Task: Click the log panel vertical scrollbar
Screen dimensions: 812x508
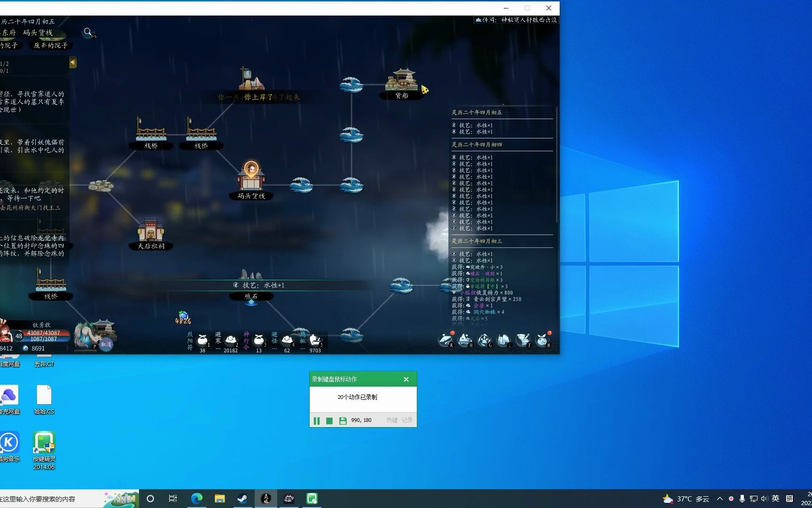Action: (556, 165)
